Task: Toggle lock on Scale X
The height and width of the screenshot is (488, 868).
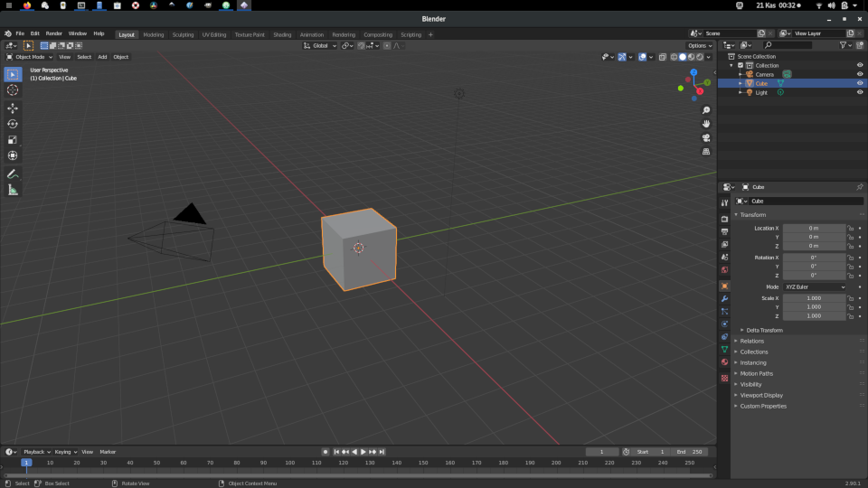Action: tap(851, 298)
